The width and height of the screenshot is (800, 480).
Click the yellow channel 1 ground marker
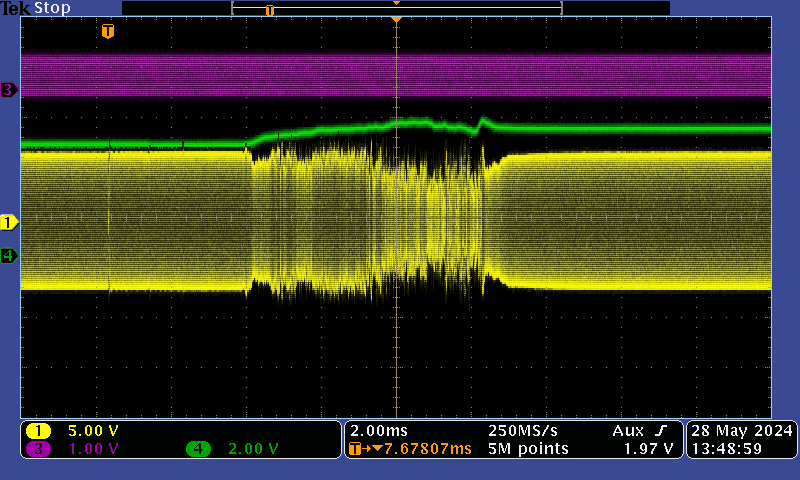[9, 221]
